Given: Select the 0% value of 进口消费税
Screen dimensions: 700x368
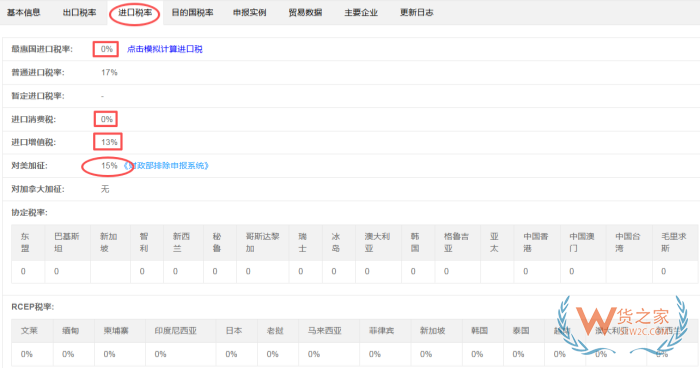Looking at the screenshot, I should point(107,119).
